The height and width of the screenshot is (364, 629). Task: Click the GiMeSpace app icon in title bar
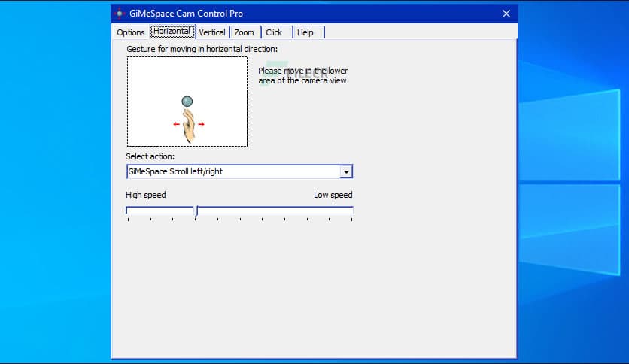click(x=120, y=14)
